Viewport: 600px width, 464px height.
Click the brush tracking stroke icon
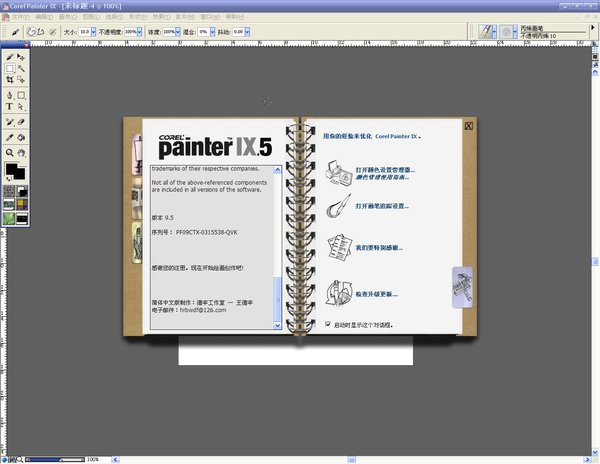click(339, 206)
